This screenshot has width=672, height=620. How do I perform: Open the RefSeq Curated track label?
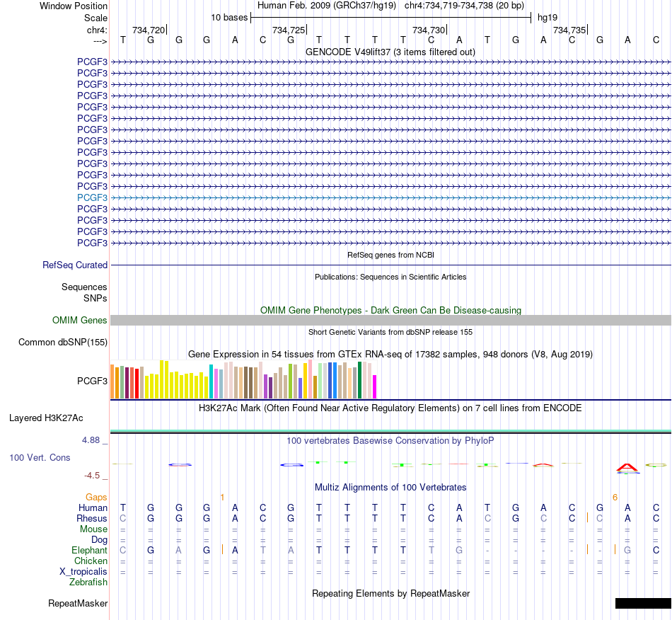click(75, 265)
